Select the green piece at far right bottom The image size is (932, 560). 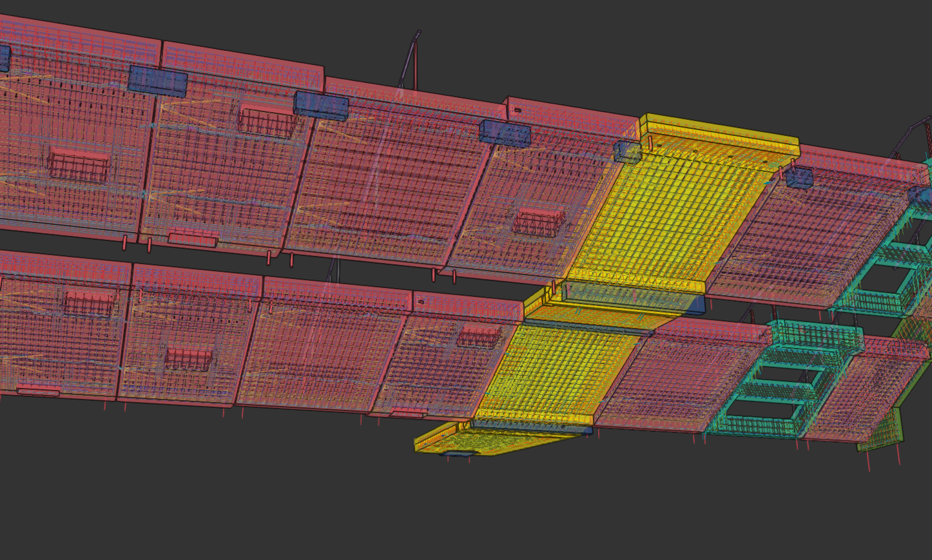click(x=880, y=430)
